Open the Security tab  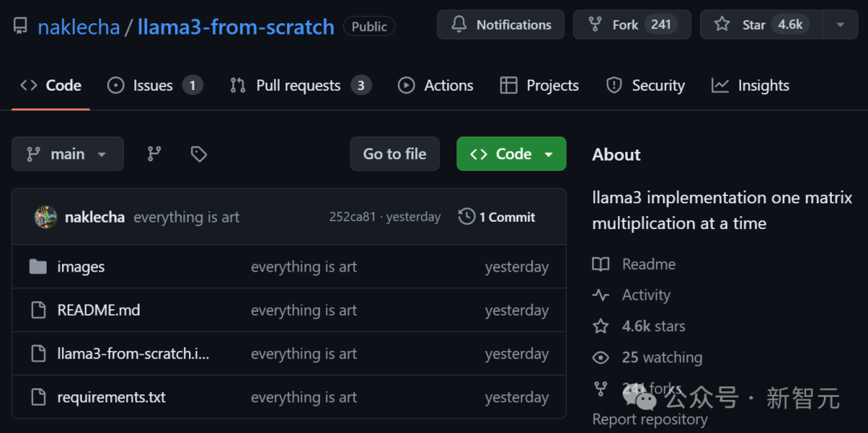[645, 86]
